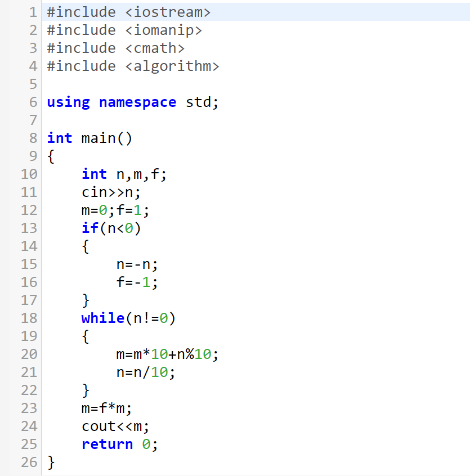
Task: Click line number 24 in the gutter
Action: click(x=29, y=426)
